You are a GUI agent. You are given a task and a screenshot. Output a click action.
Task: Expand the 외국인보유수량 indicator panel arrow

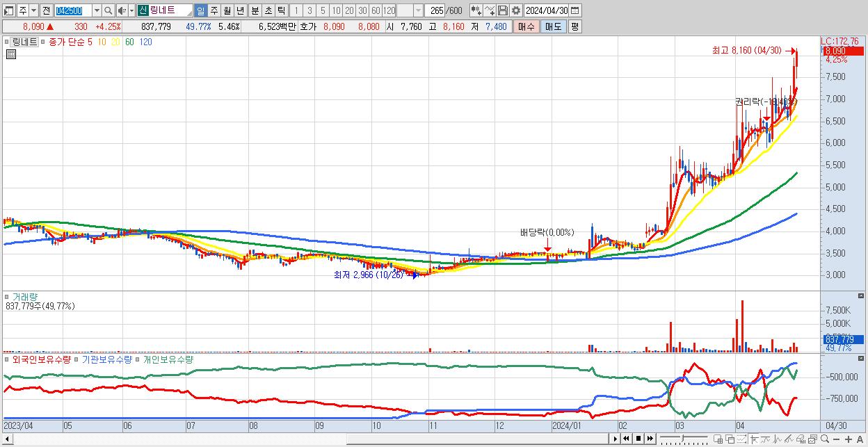pos(6,359)
